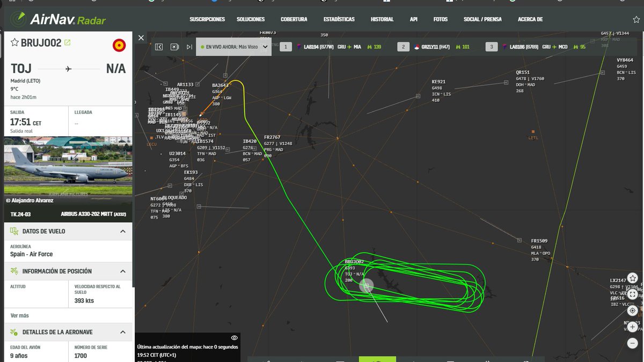644x362 pixels.
Task: Skip to next item in live ticker
Action: pos(189,47)
